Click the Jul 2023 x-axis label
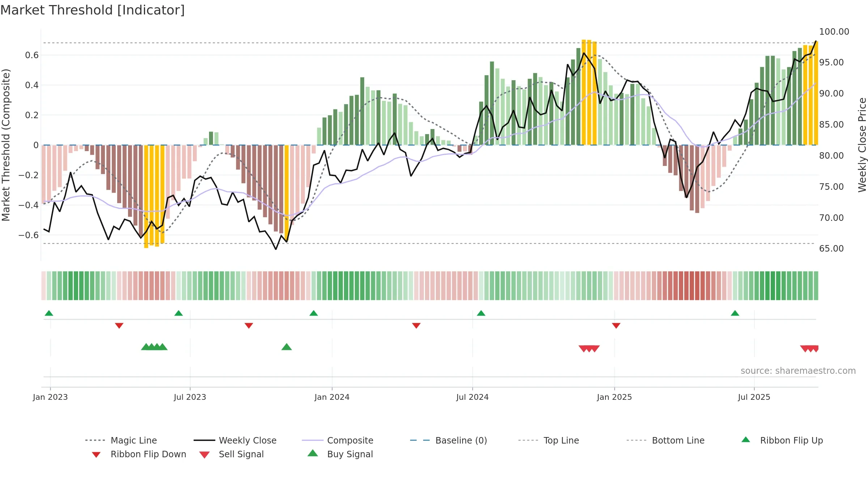Viewport: 868px width, 488px height. pyautogui.click(x=190, y=397)
